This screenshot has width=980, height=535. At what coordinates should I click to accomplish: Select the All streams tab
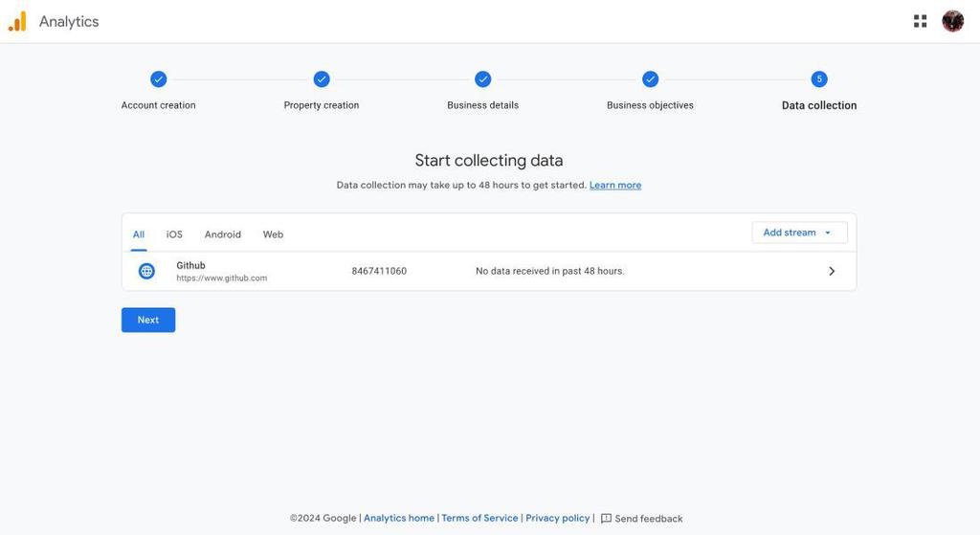click(139, 234)
